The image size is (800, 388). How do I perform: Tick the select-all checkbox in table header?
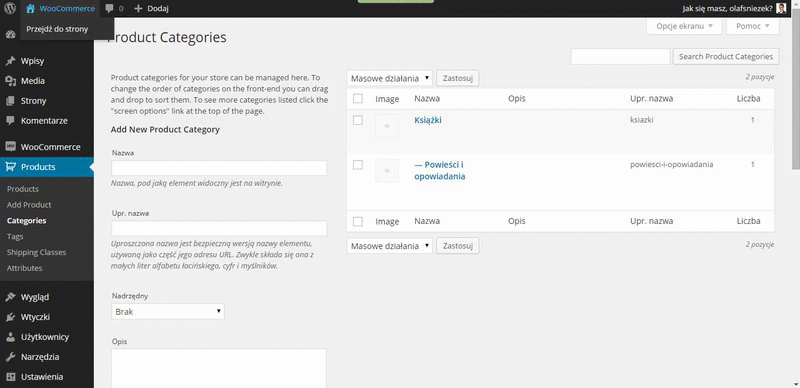pos(358,99)
